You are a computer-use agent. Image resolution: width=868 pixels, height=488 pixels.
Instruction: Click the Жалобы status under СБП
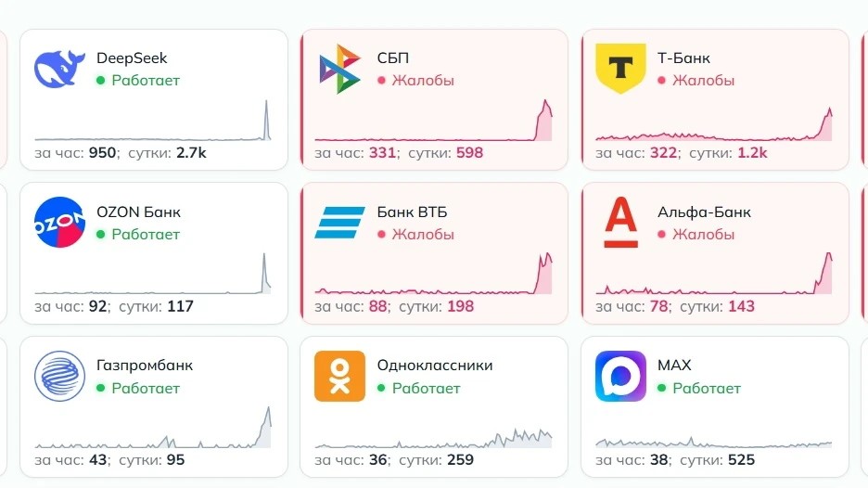422,81
